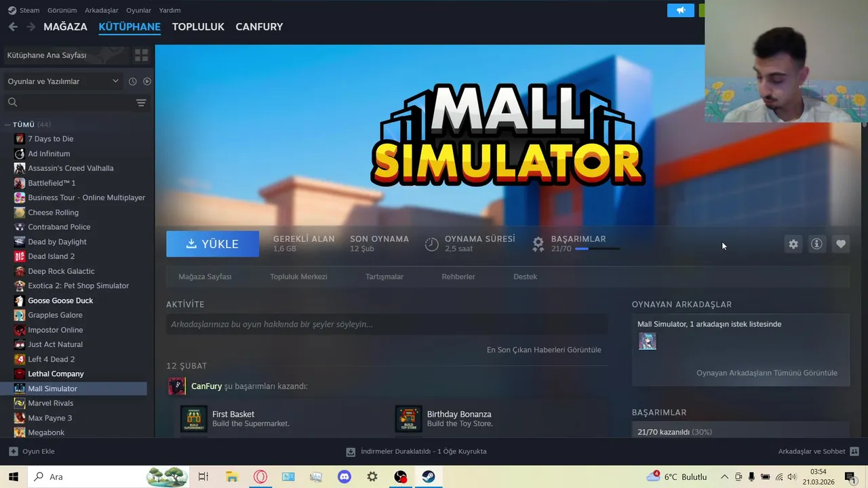Click the ready-to-play filter icon
The height and width of the screenshot is (488, 868).
(147, 81)
